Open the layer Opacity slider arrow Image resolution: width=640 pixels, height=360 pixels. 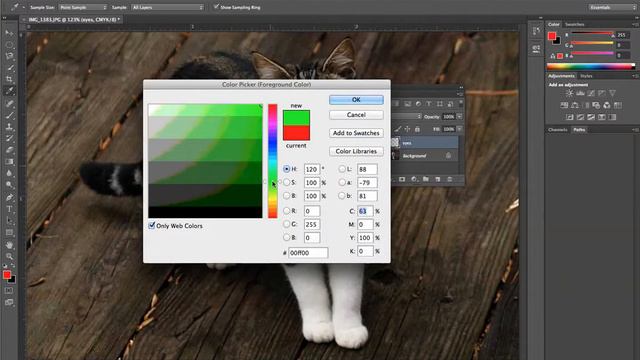(460, 116)
